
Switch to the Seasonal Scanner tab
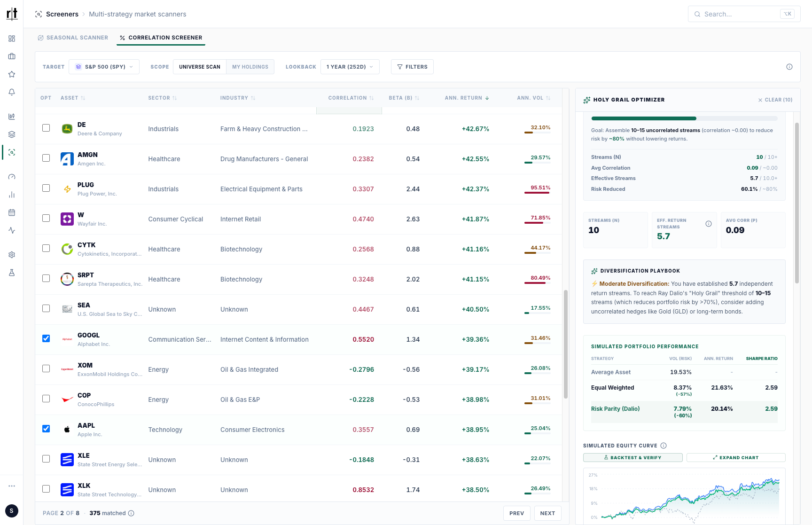73,38
